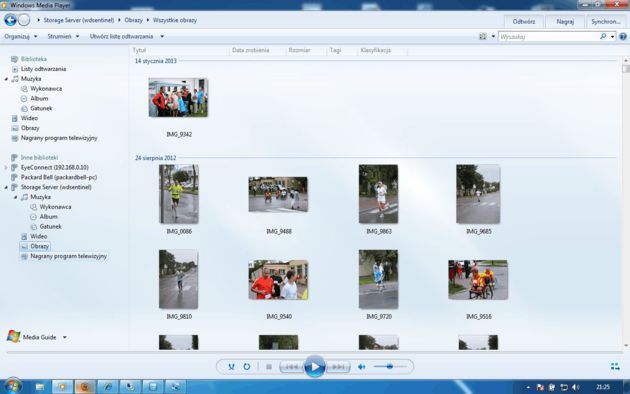Expand the Media Guide dropdown arrow
The height and width of the screenshot is (394, 630).
[x=65, y=337]
